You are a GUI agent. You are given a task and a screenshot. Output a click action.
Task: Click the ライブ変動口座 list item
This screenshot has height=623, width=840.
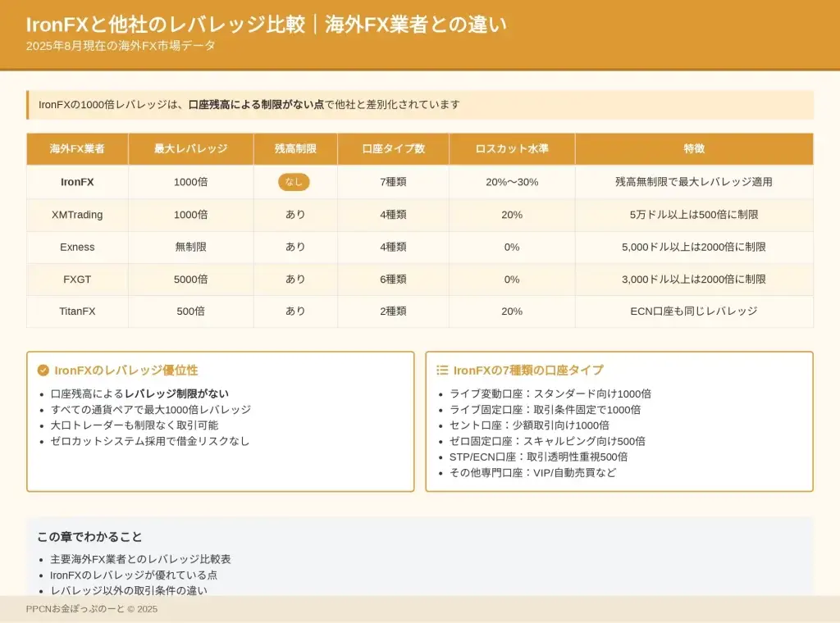coord(550,393)
